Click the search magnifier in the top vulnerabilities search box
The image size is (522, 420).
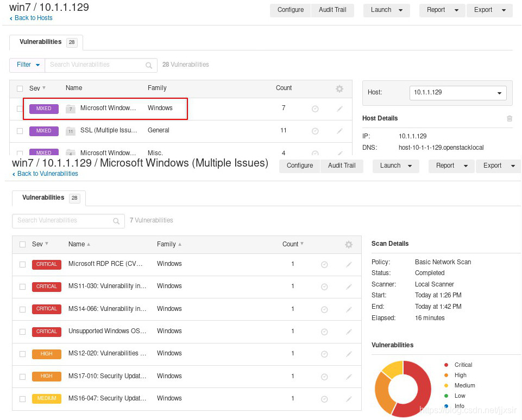tap(149, 66)
